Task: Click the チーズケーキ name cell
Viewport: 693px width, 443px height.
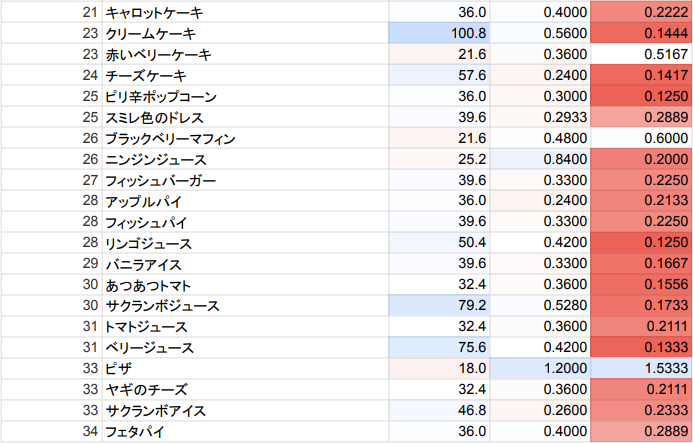Action: click(152, 75)
